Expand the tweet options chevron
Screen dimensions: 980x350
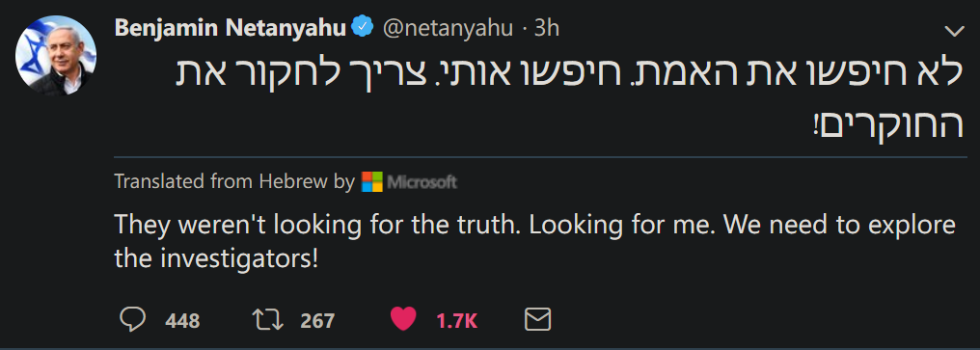[x=954, y=31]
